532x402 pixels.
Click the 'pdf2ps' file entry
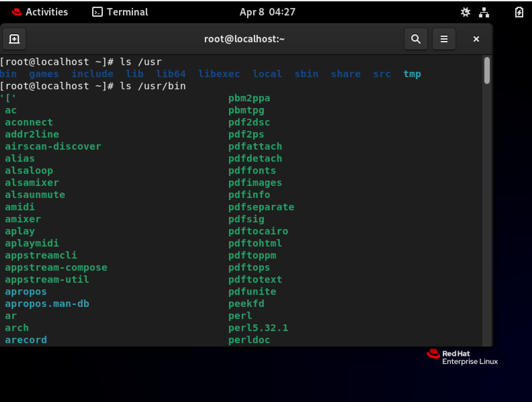coord(246,134)
